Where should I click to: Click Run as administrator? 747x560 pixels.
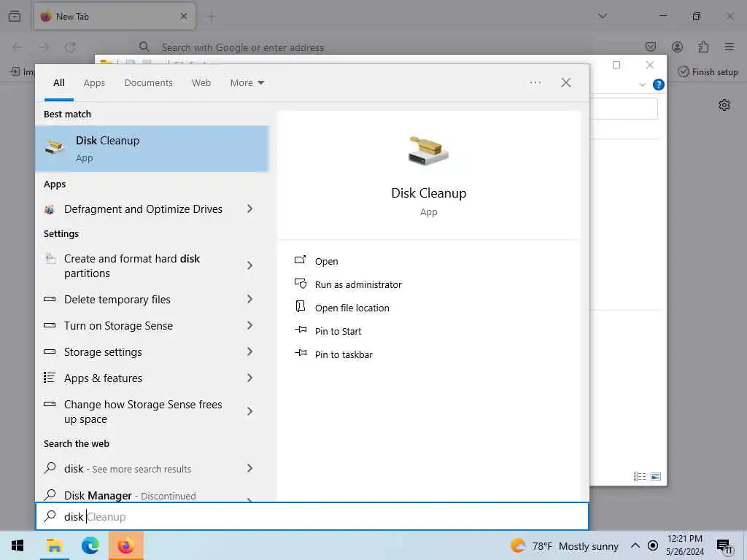(358, 285)
